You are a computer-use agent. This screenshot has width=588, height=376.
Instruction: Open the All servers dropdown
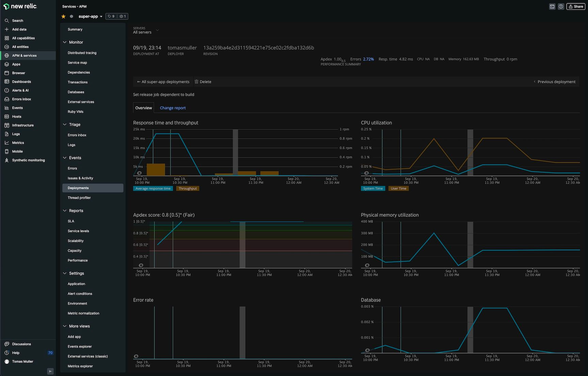(146, 30)
